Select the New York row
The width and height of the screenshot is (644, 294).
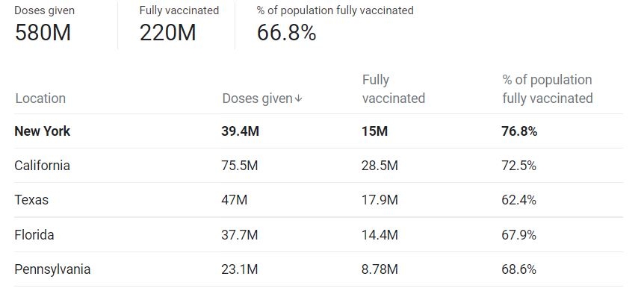tap(319, 131)
